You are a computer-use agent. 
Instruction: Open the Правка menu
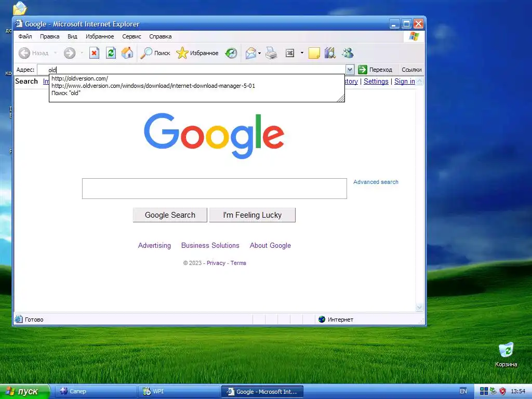click(49, 36)
